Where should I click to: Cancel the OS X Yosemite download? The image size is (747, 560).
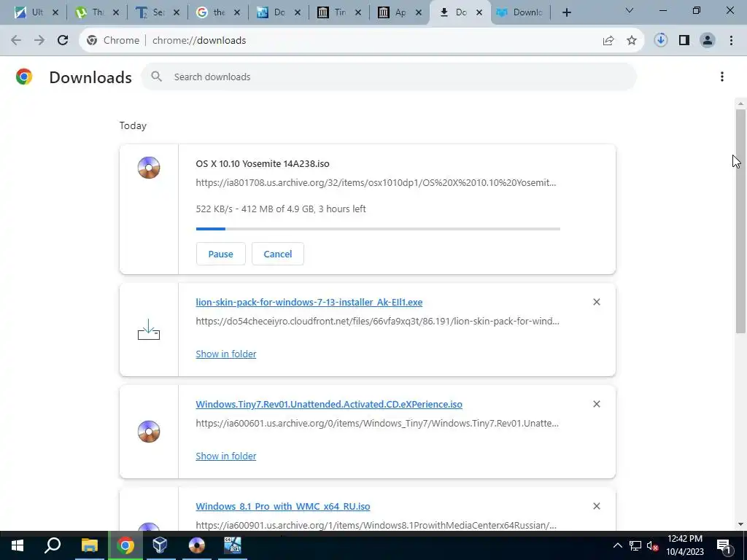click(x=278, y=254)
